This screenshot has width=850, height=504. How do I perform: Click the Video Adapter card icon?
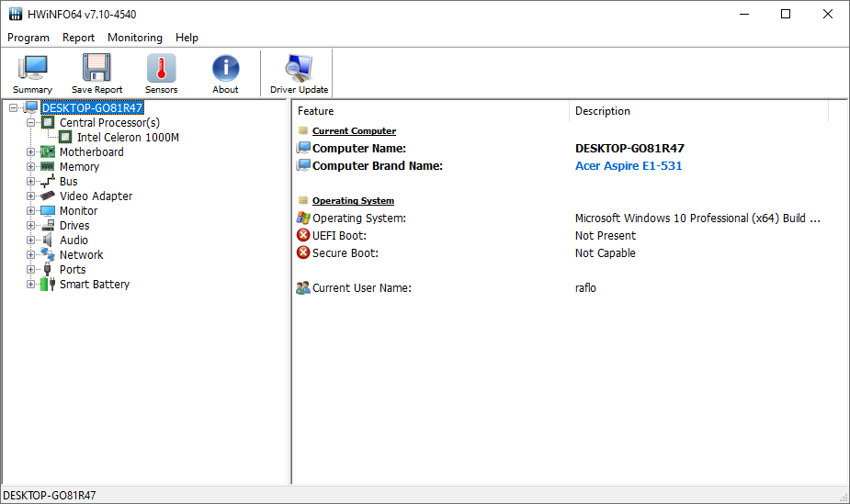(48, 196)
